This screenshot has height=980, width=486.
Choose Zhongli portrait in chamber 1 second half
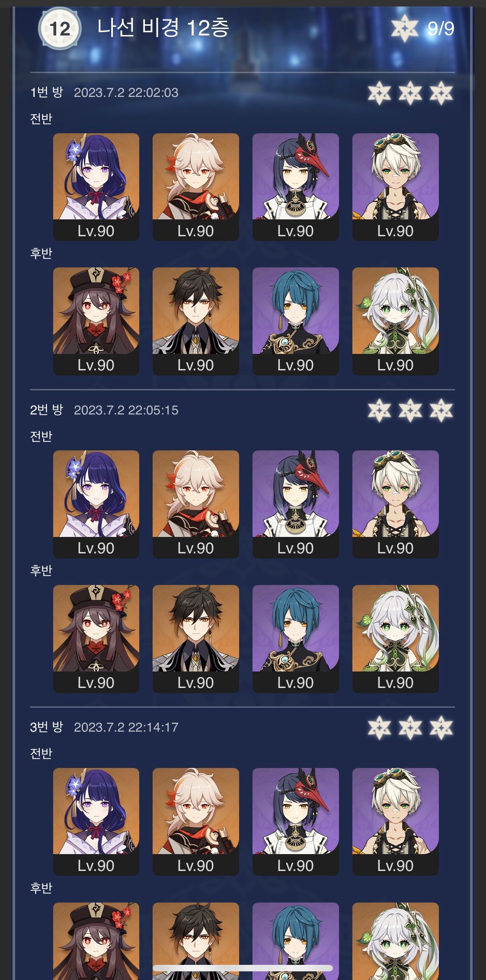[x=196, y=321]
